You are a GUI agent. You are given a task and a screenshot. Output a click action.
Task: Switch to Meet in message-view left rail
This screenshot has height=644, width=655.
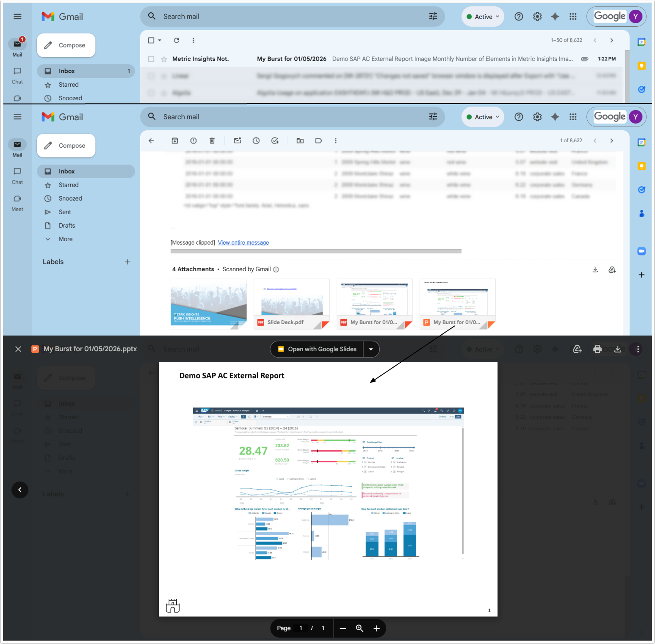(17, 203)
